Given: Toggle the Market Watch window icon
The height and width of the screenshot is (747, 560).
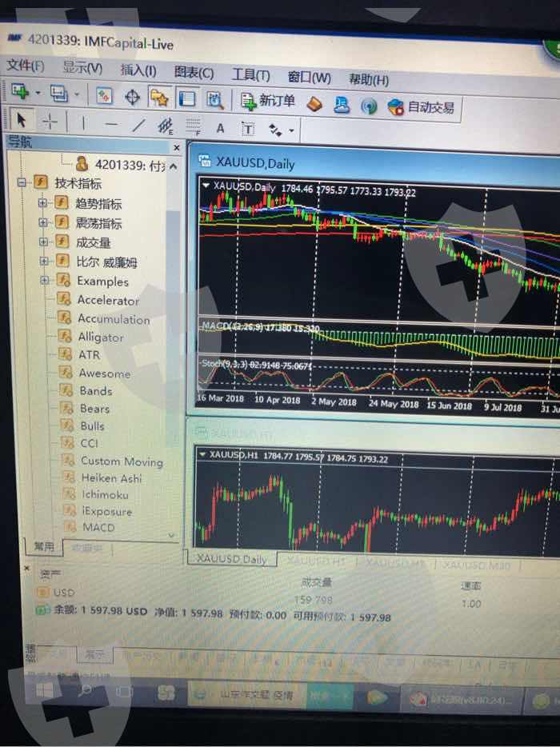Looking at the screenshot, I should click(104, 95).
